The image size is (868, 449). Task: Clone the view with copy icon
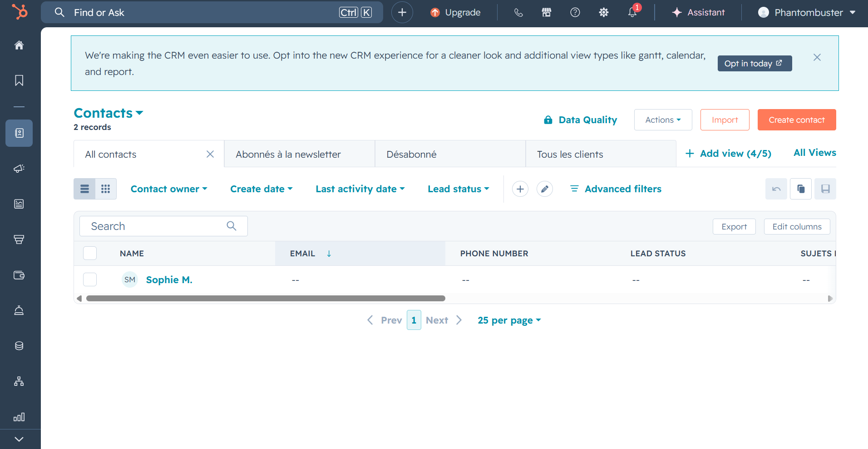tap(801, 189)
